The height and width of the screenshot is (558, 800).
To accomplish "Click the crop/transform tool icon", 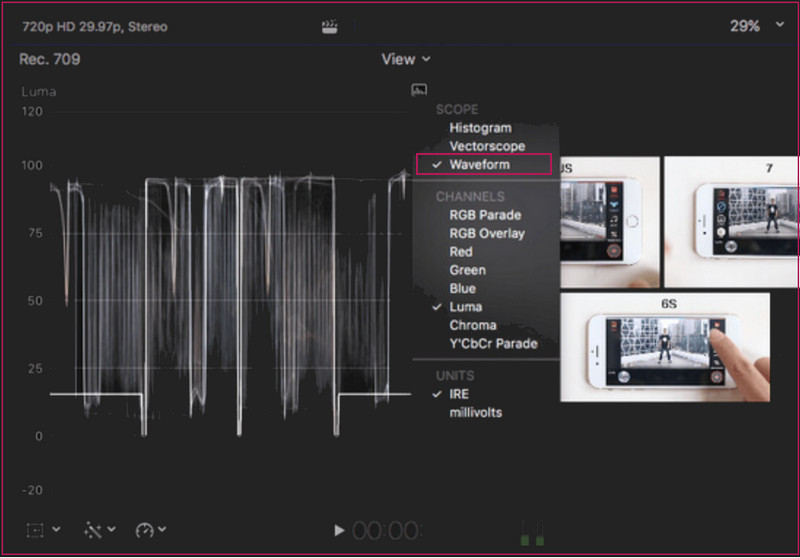I will [35, 530].
